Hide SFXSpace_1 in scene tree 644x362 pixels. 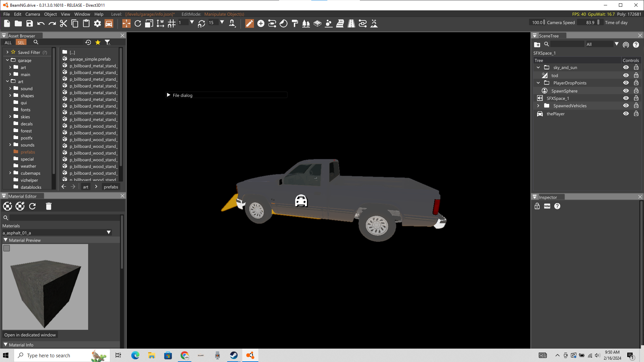coord(626,98)
